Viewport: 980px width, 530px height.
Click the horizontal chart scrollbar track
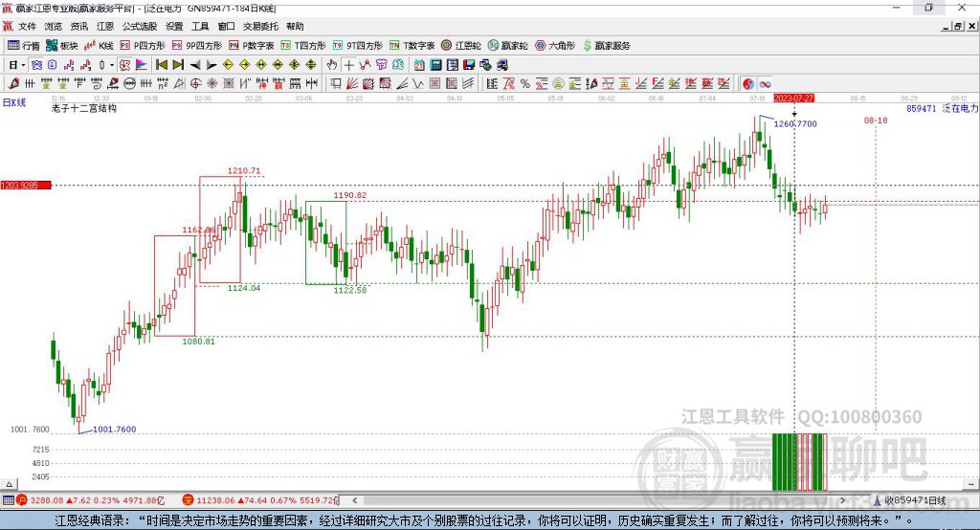tap(599, 500)
